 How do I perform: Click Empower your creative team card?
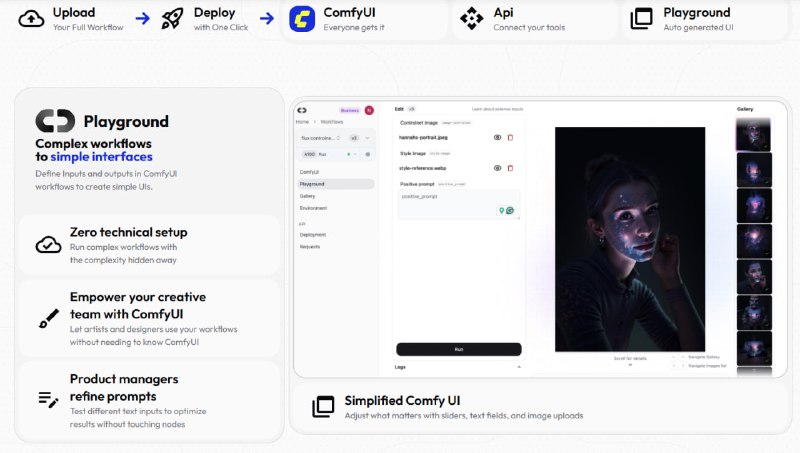(x=149, y=318)
